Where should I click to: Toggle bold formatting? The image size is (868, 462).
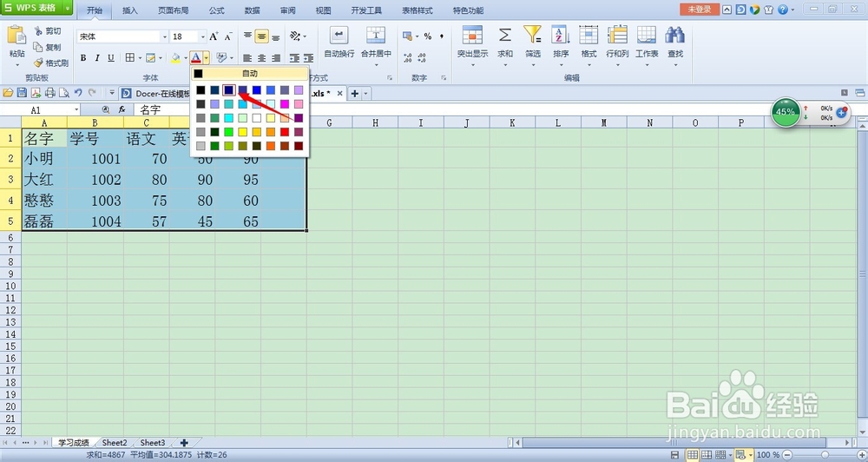pos(83,57)
